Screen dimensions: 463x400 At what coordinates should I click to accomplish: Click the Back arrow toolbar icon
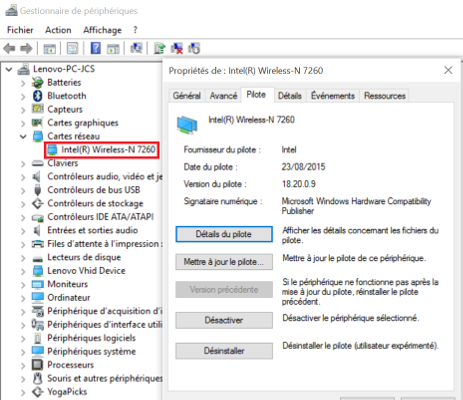9,49
